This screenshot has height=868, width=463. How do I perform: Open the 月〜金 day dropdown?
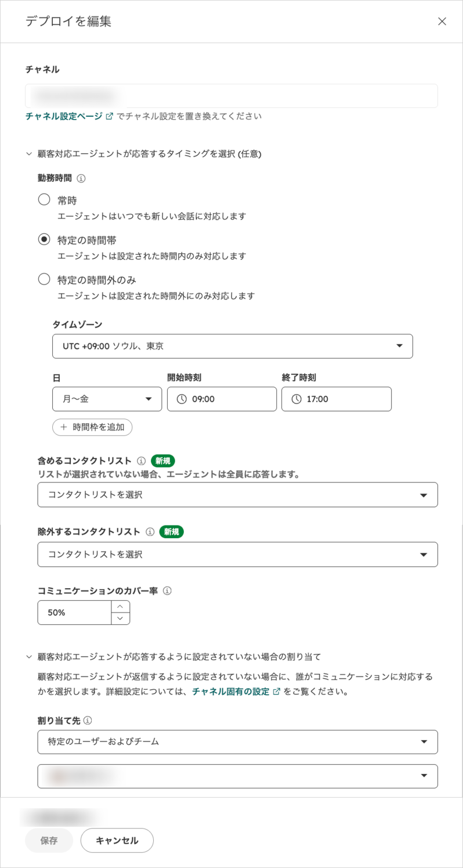coord(107,399)
